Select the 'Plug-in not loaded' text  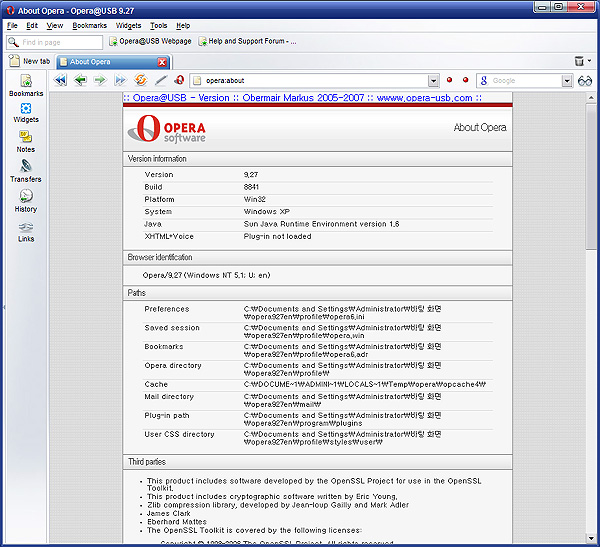click(277, 236)
